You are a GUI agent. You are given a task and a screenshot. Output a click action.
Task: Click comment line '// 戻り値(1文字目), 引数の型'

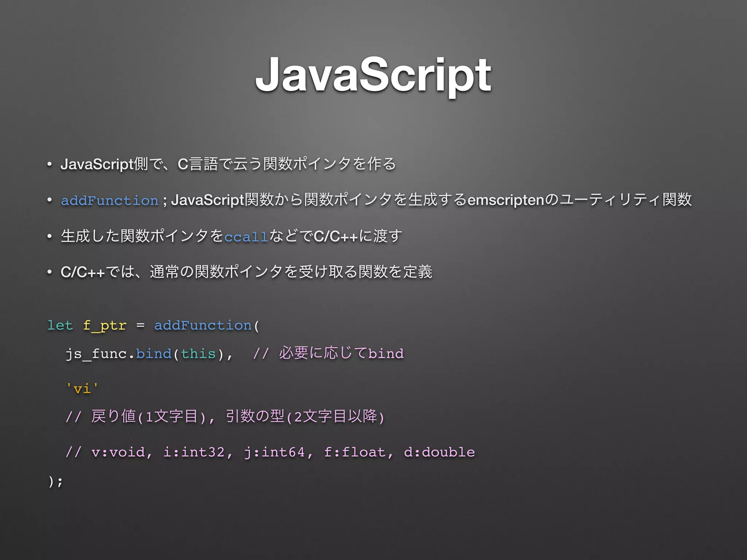(x=225, y=416)
